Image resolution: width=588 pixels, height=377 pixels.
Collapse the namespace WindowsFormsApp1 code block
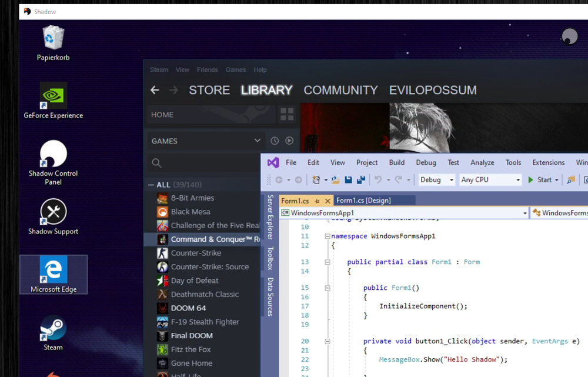328,236
